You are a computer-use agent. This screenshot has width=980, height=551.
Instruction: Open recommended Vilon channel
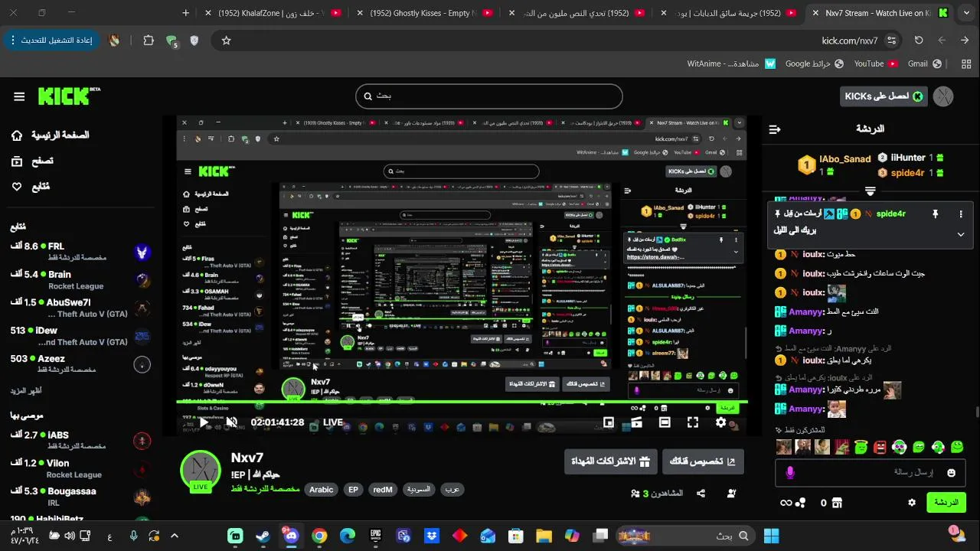[x=80, y=468]
